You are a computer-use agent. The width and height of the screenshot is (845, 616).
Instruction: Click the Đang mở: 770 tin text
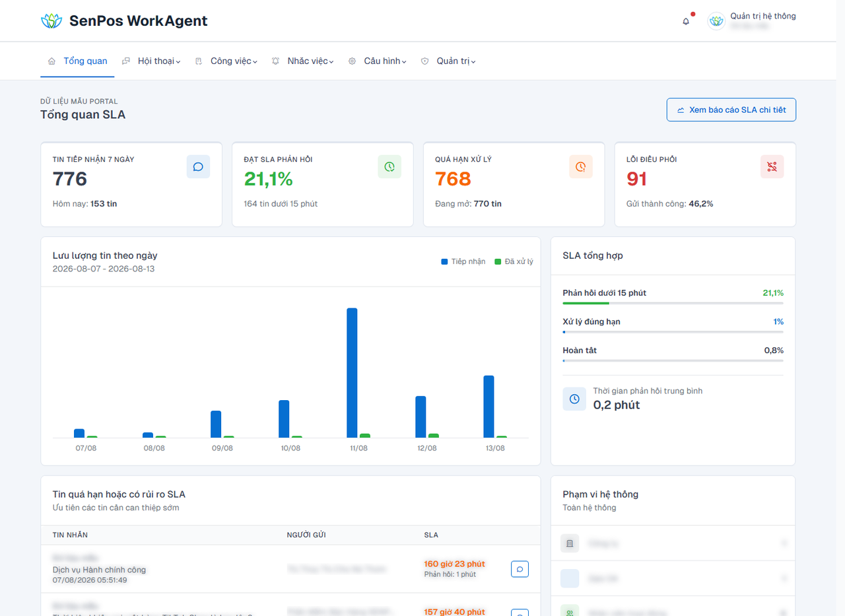[x=468, y=204]
